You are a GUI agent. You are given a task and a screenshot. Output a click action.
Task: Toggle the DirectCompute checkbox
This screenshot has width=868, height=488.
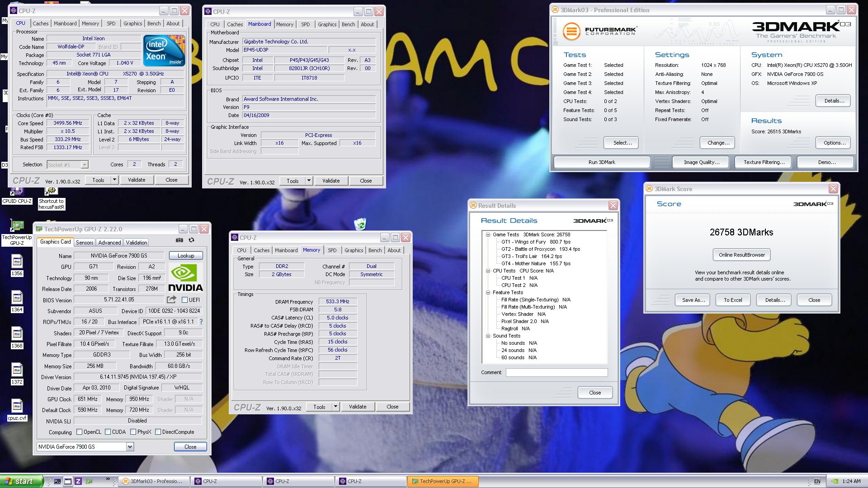click(158, 432)
